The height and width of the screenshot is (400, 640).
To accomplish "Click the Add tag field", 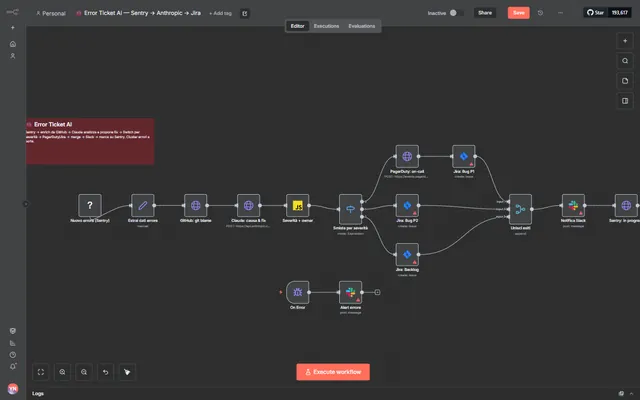I will (220, 13).
